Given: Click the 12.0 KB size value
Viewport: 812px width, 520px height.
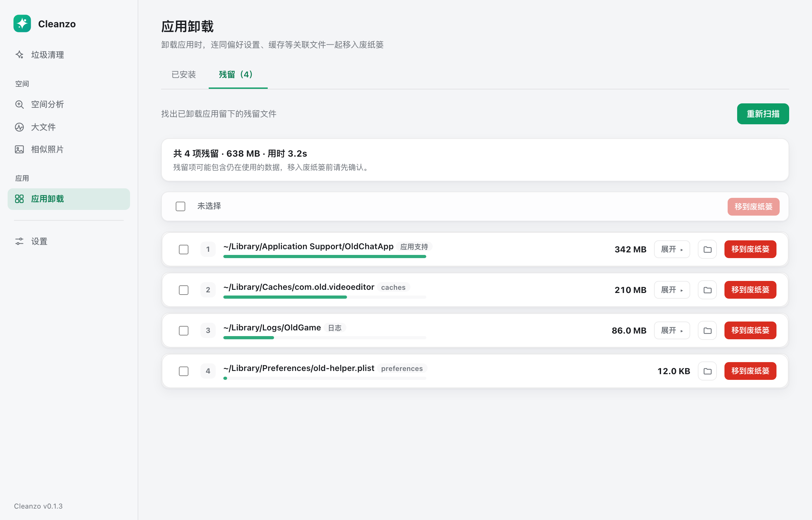Looking at the screenshot, I should click(x=673, y=371).
